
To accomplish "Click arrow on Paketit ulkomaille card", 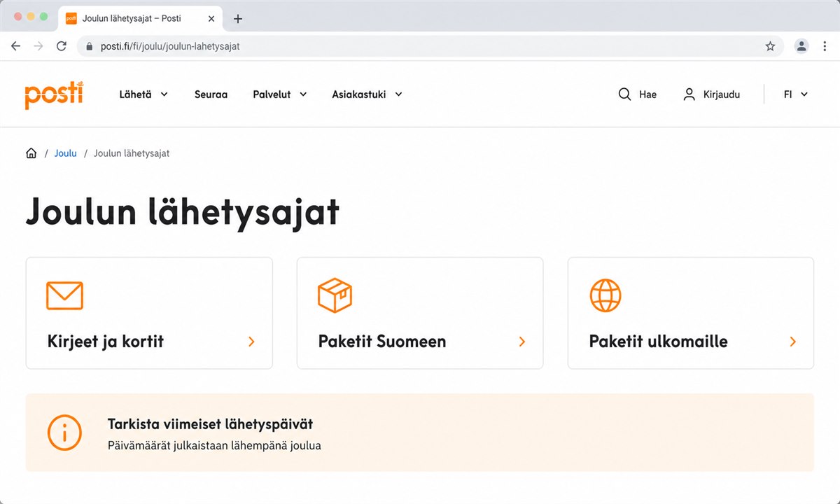I will pos(793,342).
